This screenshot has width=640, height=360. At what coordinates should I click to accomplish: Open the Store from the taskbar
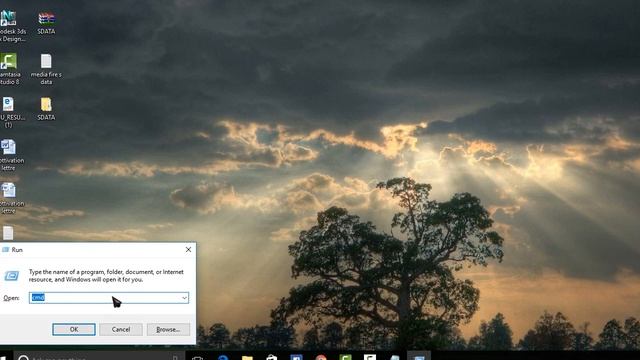click(272, 358)
